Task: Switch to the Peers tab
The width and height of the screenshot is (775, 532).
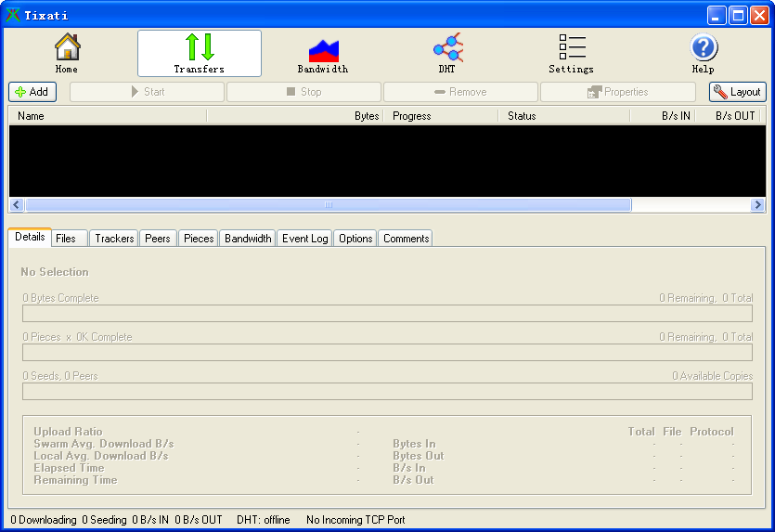Action: (158, 239)
